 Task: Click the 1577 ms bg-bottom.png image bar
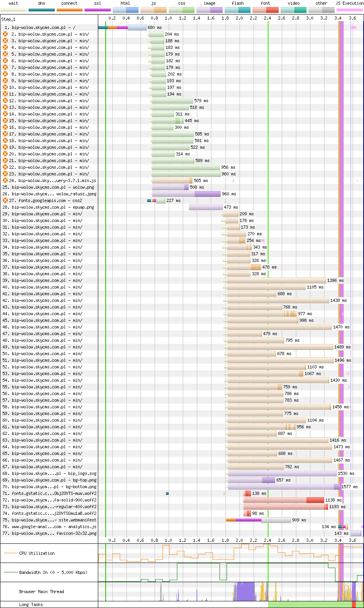(x=285, y=487)
